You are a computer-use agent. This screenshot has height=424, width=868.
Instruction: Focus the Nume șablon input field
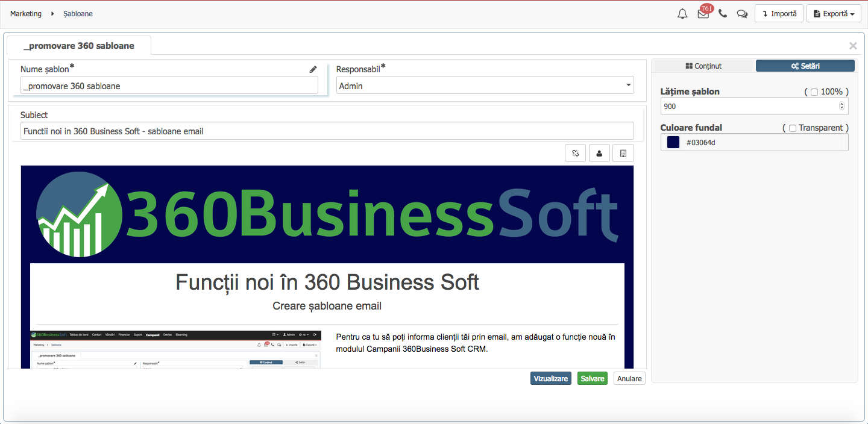click(x=169, y=86)
